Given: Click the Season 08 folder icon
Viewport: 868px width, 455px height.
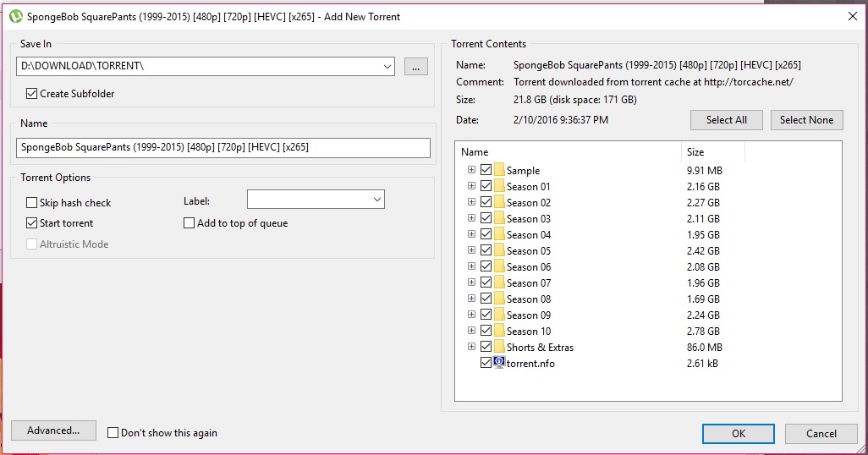Looking at the screenshot, I should pos(499,299).
